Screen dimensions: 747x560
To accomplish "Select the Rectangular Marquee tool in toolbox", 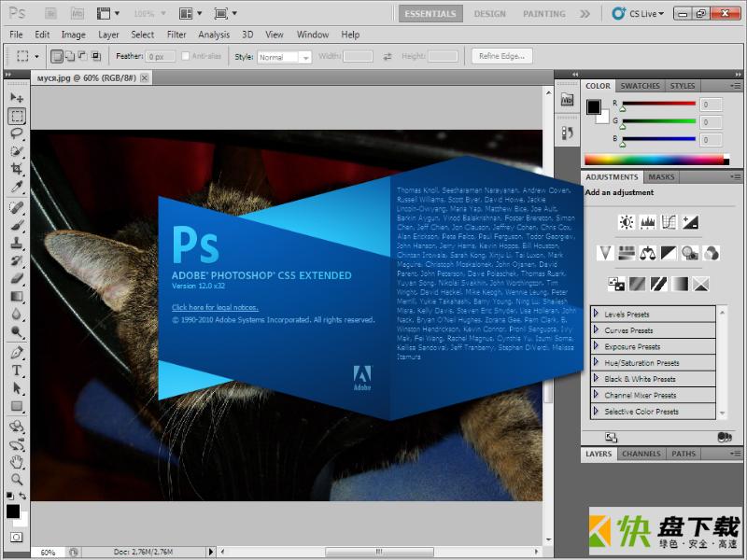I will [17, 116].
